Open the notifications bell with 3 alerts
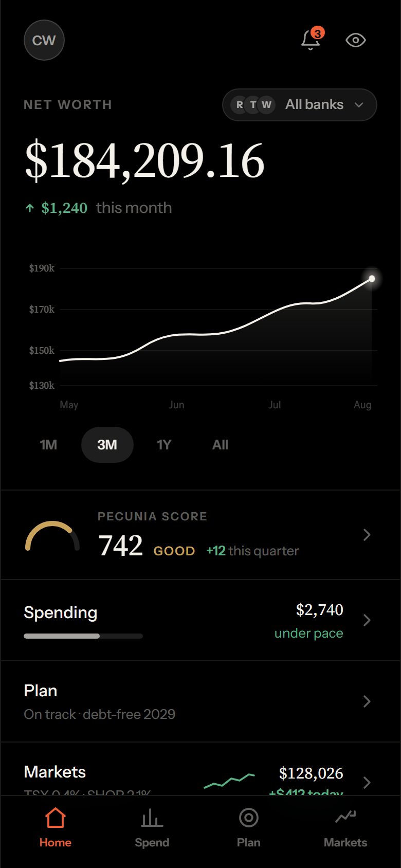This screenshot has width=401, height=868. pyautogui.click(x=312, y=40)
